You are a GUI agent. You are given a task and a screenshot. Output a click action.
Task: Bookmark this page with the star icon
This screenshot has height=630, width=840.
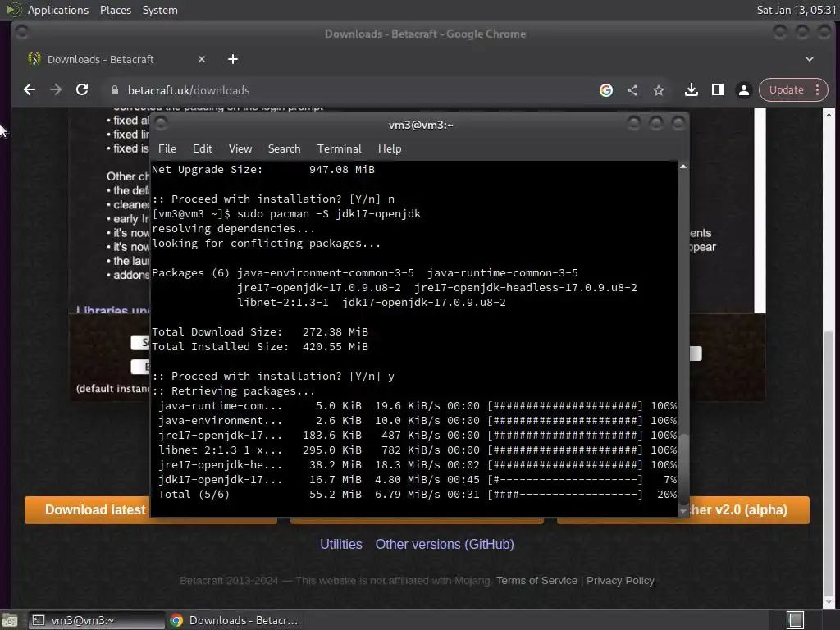pos(659,90)
